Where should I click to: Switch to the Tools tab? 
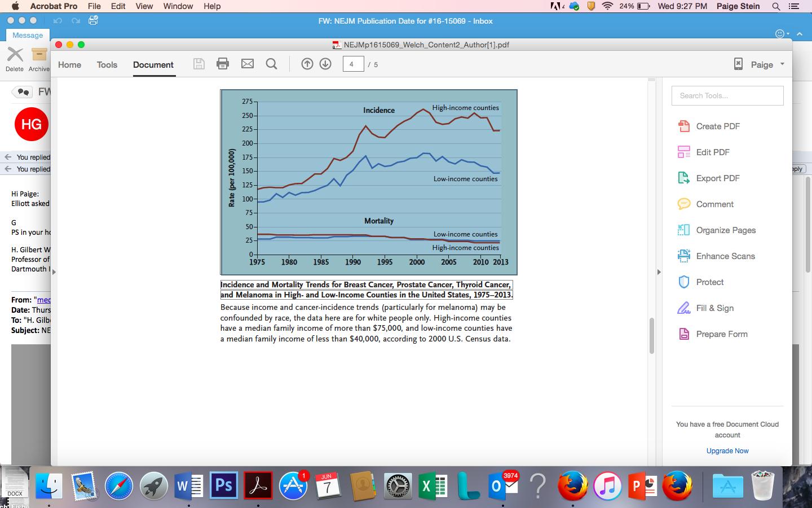[107, 64]
